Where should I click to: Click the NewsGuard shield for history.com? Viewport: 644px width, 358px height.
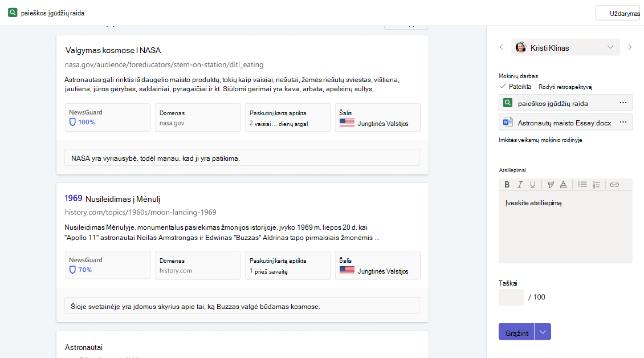[x=72, y=270]
